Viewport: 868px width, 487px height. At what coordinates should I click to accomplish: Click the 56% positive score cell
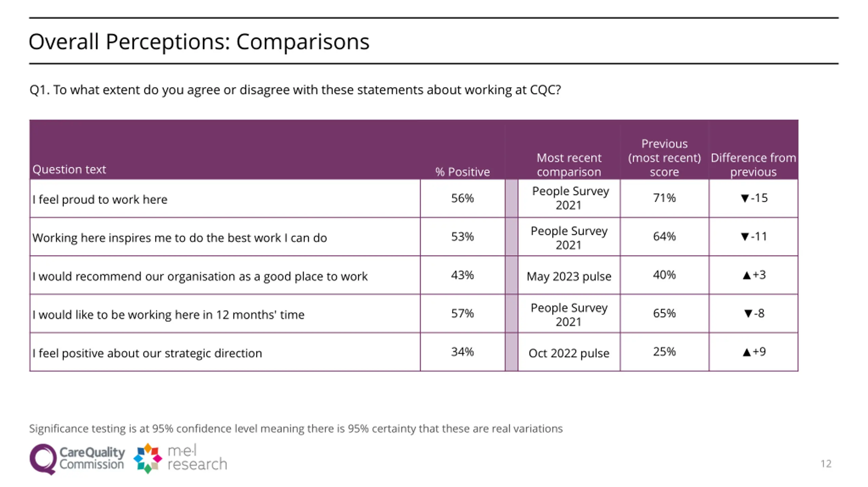click(462, 198)
